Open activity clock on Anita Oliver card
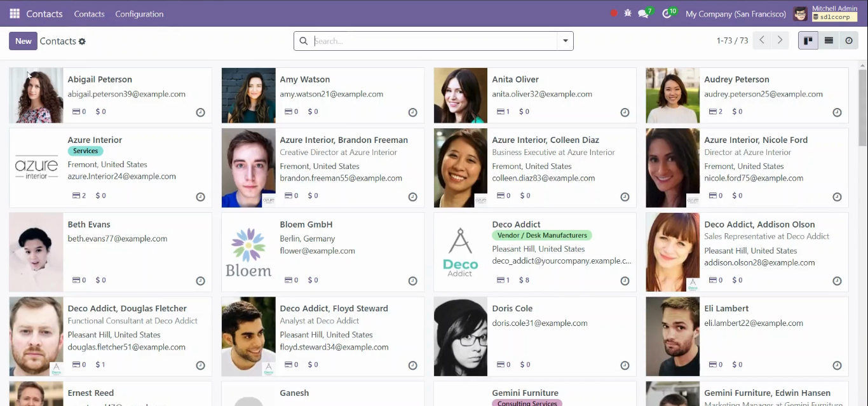 point(625,112)
